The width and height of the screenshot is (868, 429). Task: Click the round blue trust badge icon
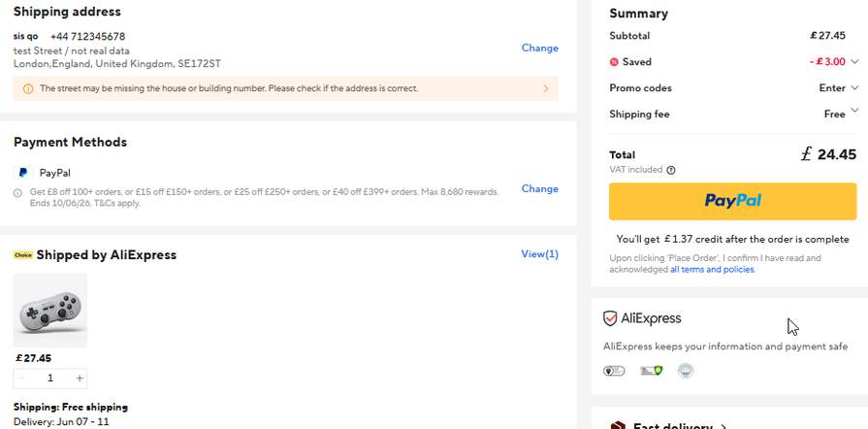(686, 371)
